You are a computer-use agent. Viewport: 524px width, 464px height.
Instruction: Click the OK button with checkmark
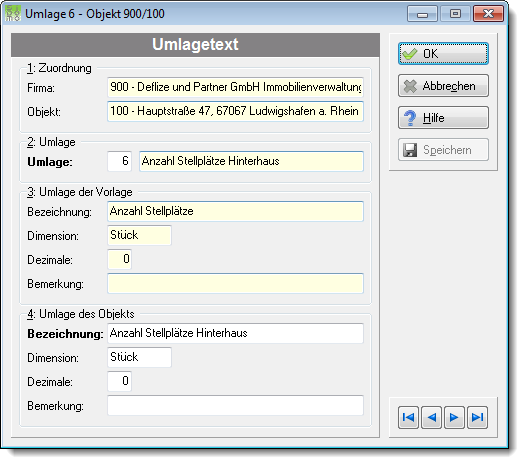pyautogui.click(x=443, y=53)
